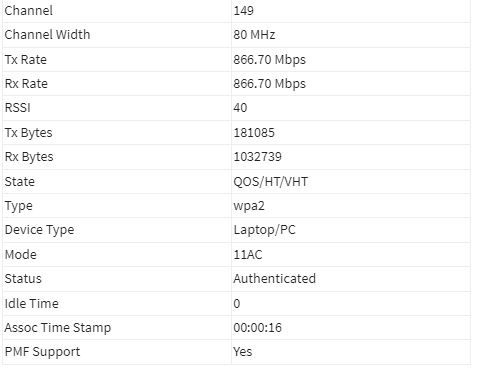Viewport: 488px width, 375px height.
Task: Click the Type value wpa2
Action: (249, 206)
